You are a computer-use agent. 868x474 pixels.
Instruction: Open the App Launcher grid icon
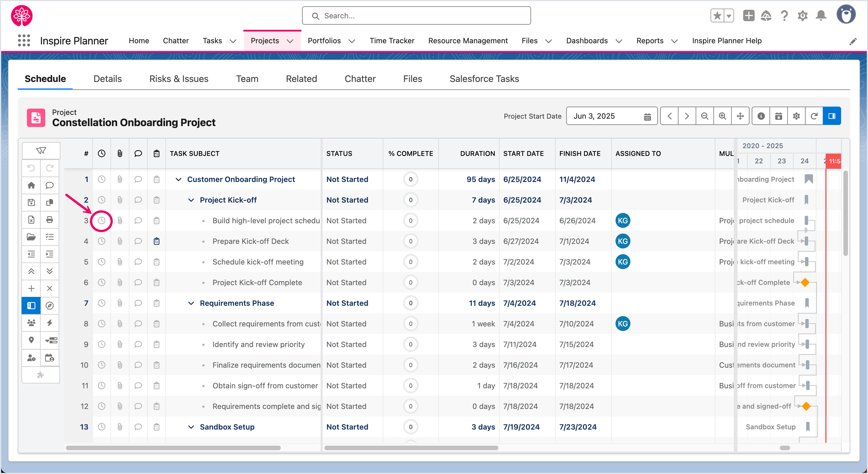coord(23,40)
